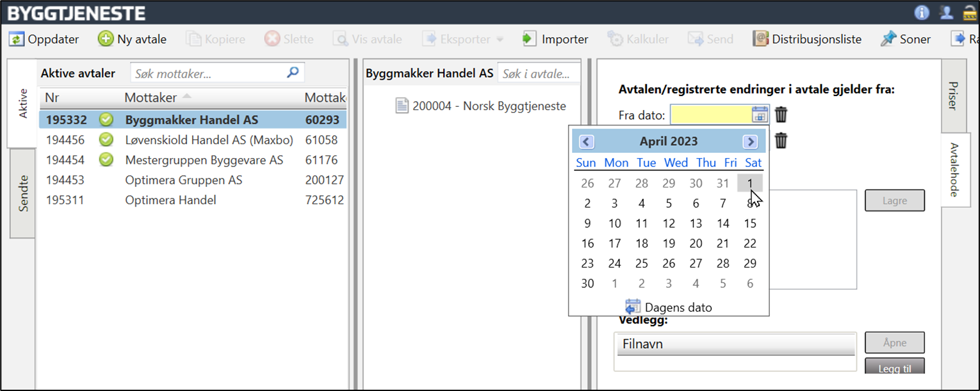Click the search magnifier in Søk mottaker
The height and width of the screenshot is (391, 980).
(293, 73)
